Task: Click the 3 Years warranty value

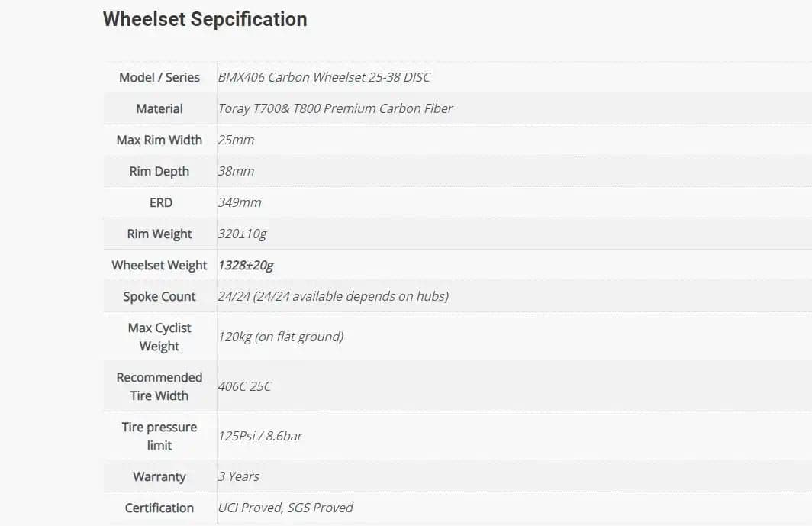Action: click(x=239, y=476)
